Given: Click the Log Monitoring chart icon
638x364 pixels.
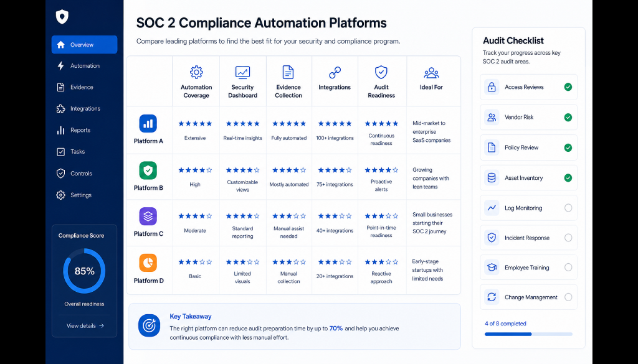Looking at the screenshot, I should click(x=492, y=208).
